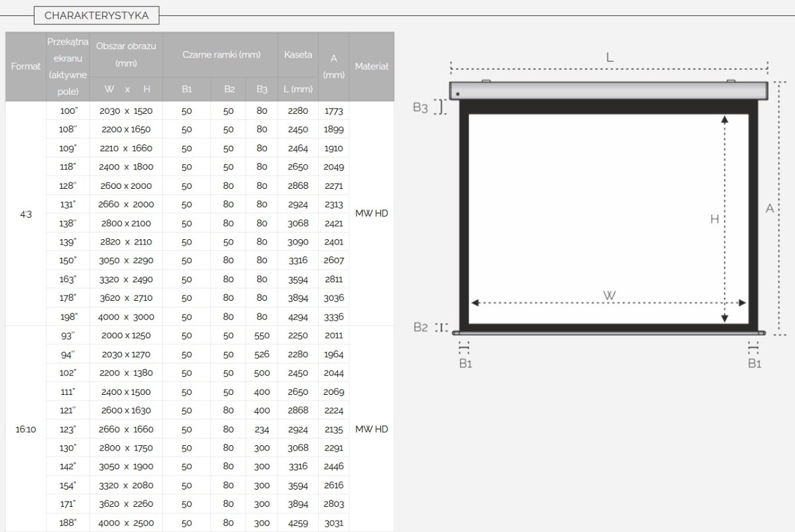Select the Materiał column header
Screen dimensions: 795x532
(x=372, y=66)
